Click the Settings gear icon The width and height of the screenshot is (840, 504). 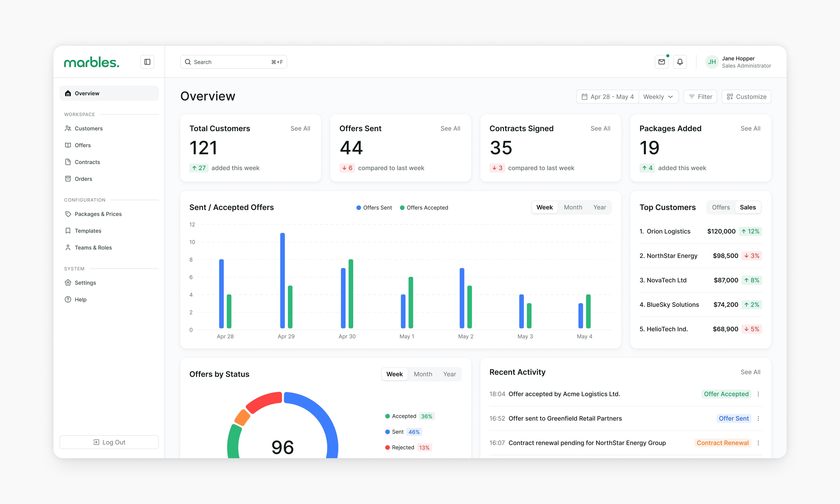click(x=68, y=283)
